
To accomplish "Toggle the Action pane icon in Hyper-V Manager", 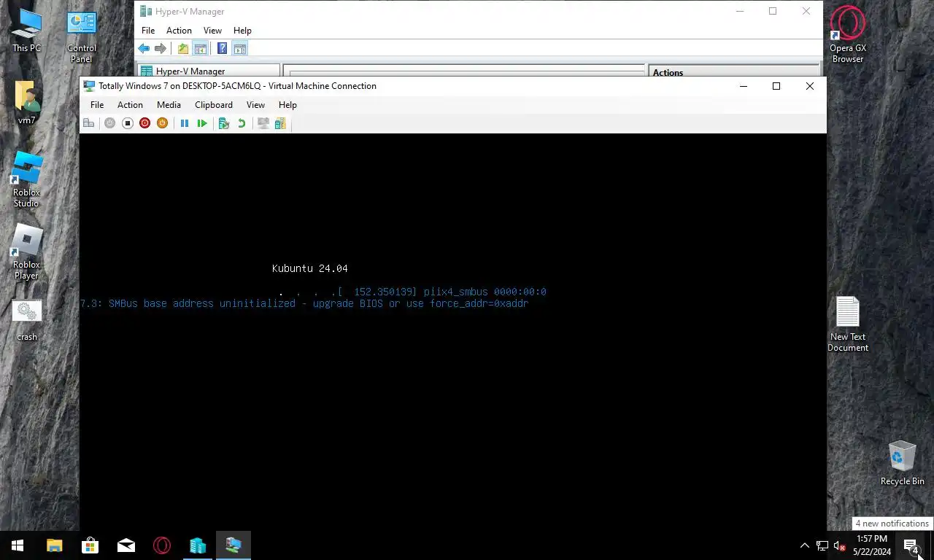I will [239, 49].
